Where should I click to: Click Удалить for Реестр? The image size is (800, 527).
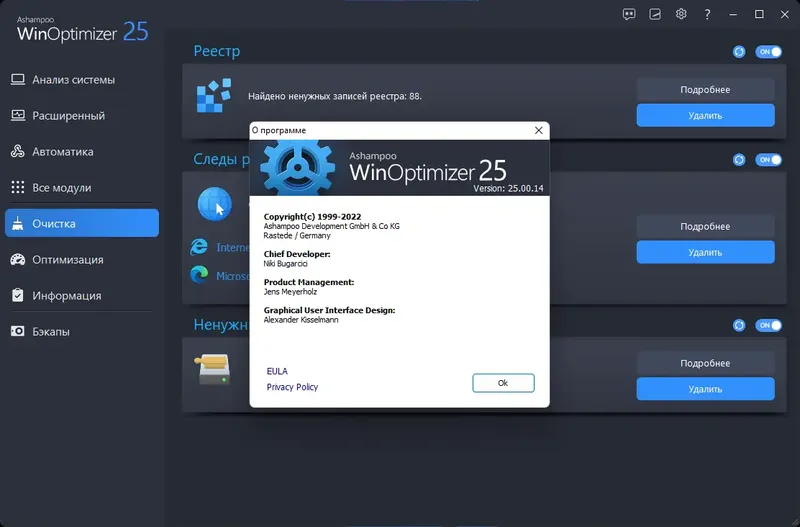pyautogui.click(x=705, y=115)
